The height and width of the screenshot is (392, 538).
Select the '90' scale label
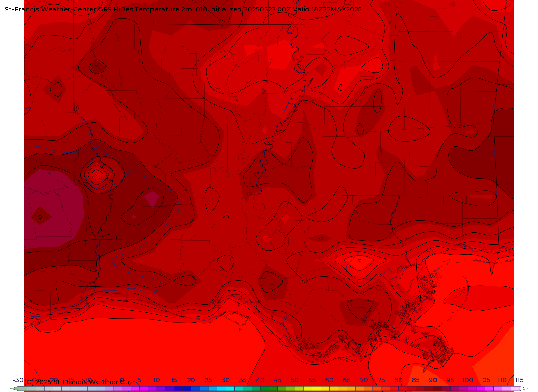point(433,380)
